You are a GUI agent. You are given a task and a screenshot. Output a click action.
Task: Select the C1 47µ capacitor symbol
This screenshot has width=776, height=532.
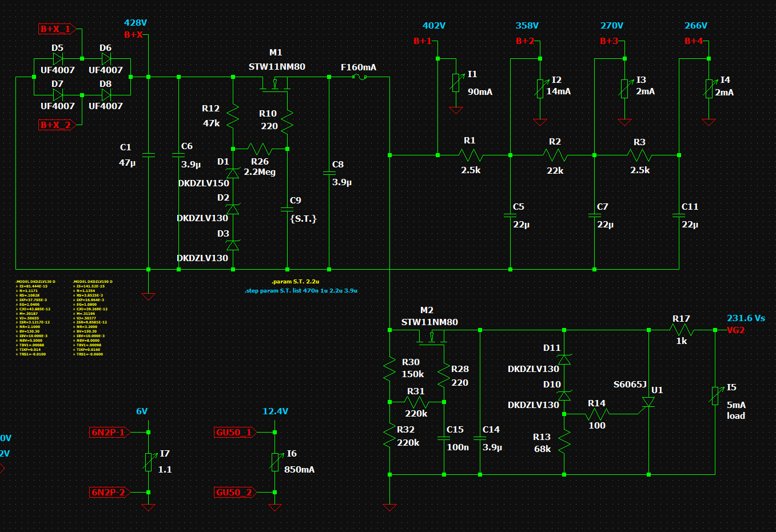(148, 155)
